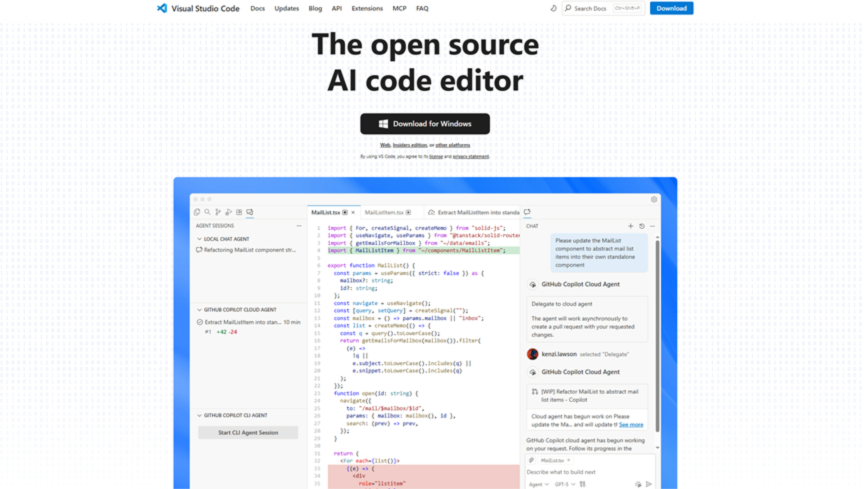Click the See more link in chat

[631, 424]
